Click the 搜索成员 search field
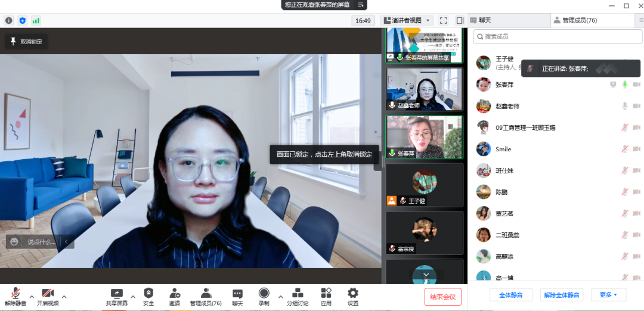This screenshot has width=644, height=311. click(558, 36)
